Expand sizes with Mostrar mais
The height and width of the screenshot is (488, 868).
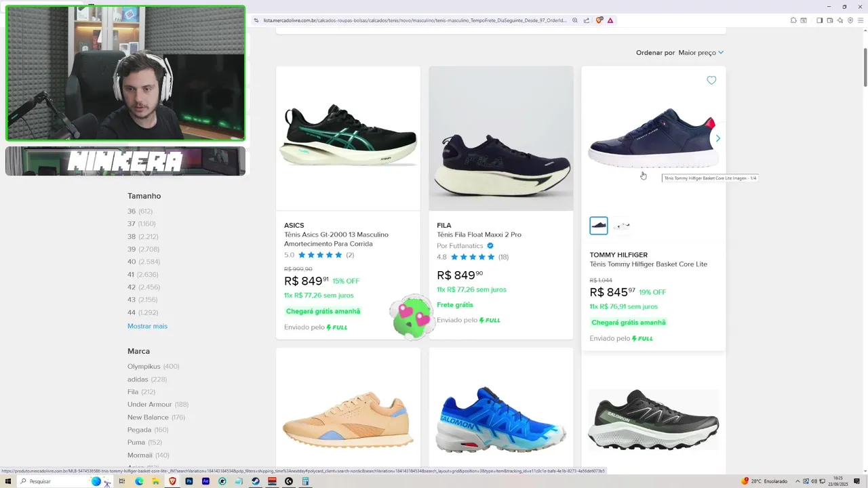click(147, 326)
